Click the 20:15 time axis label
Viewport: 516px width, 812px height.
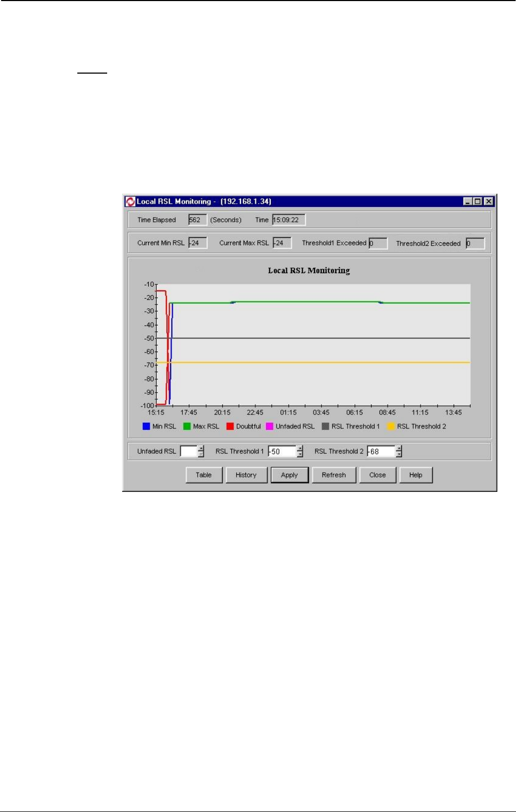[222, 412]
